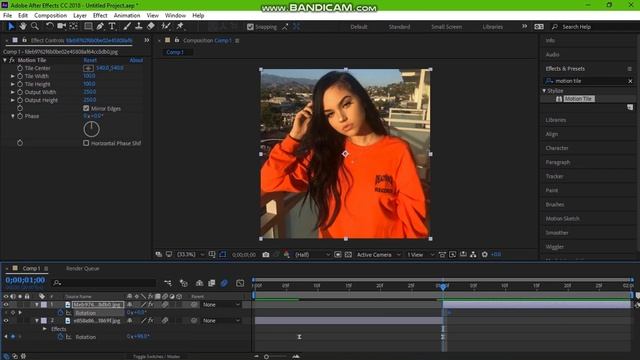This screenshot has width=640, height=360.
Task: Take a snapshot with camera icon
Action: [266, 255]
